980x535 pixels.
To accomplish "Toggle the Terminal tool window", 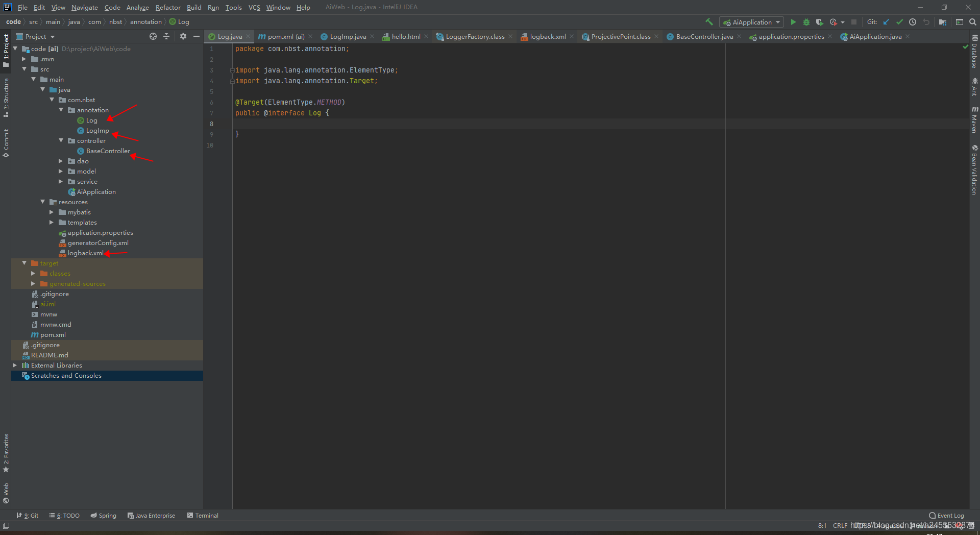I will (203, 516).
